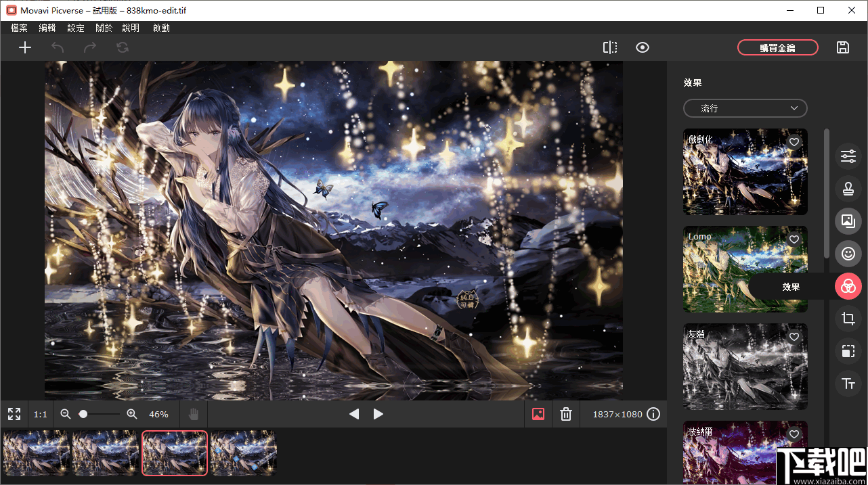Click the add image plus icon
This screenshot has height=485, width=868.
coord(25,47)
